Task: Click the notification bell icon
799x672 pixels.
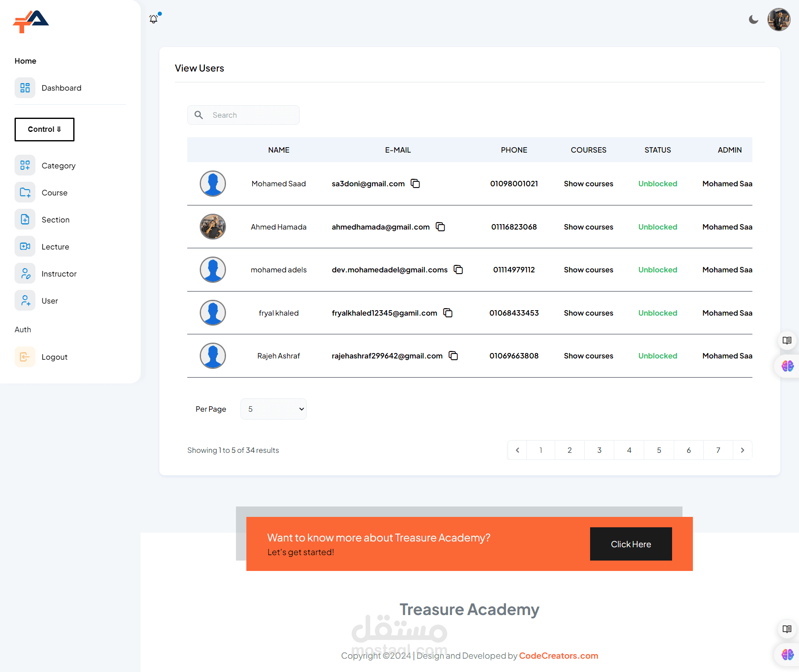Action: coord(154,19)
